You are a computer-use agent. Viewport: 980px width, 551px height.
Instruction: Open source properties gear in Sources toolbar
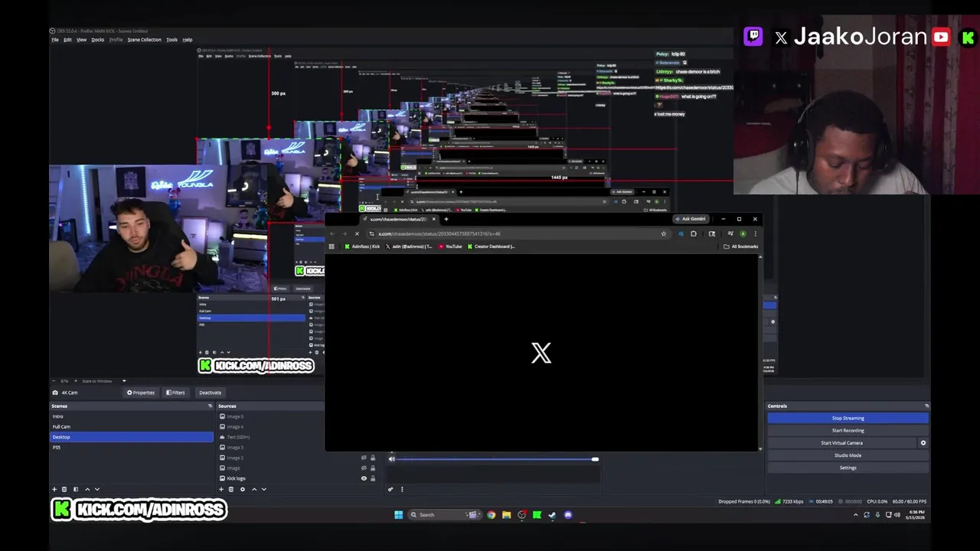(x=243, y=489)
